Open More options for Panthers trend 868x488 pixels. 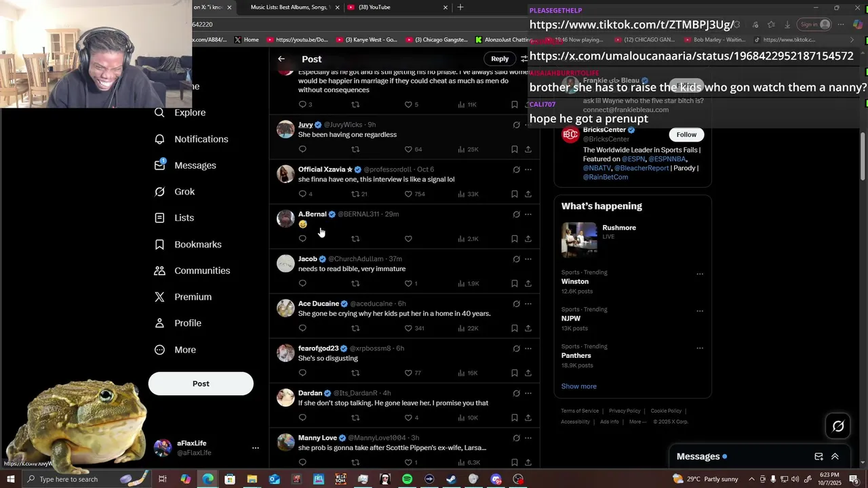click(x=700, y=348)
